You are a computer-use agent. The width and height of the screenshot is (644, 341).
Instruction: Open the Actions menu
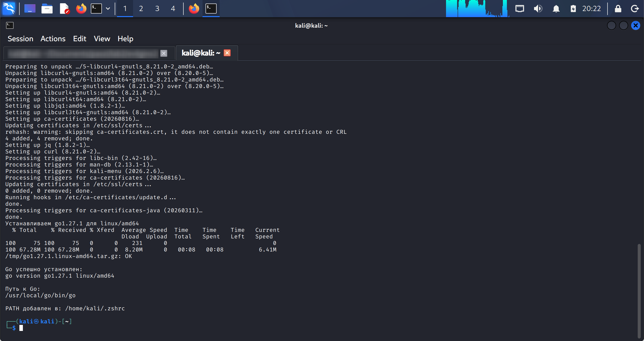tap(53, 39)
